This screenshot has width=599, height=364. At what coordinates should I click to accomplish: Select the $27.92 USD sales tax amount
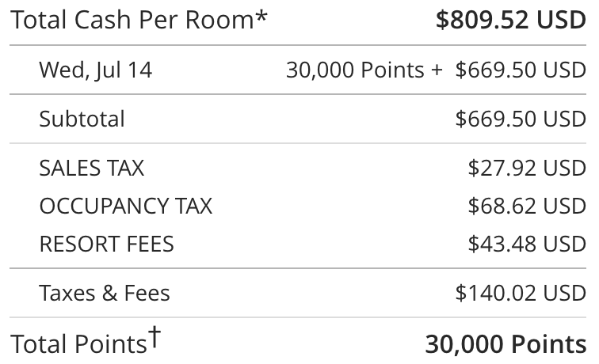coord(527,168)
